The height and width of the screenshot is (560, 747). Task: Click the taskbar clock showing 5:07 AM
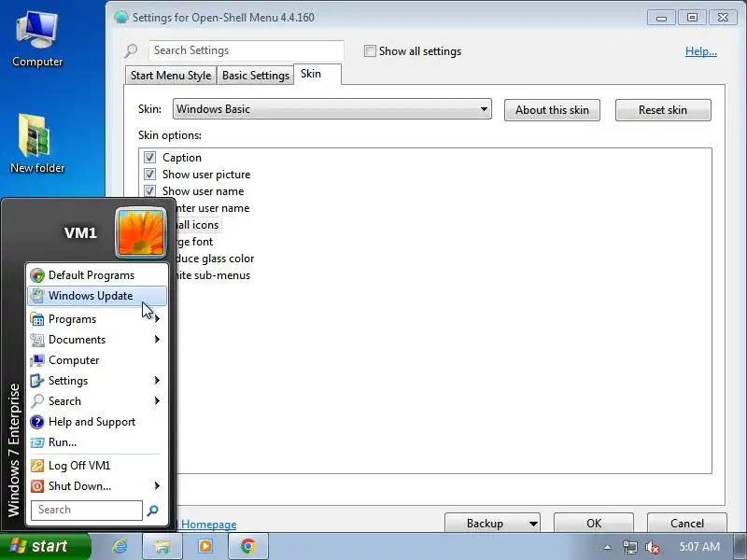699,547
